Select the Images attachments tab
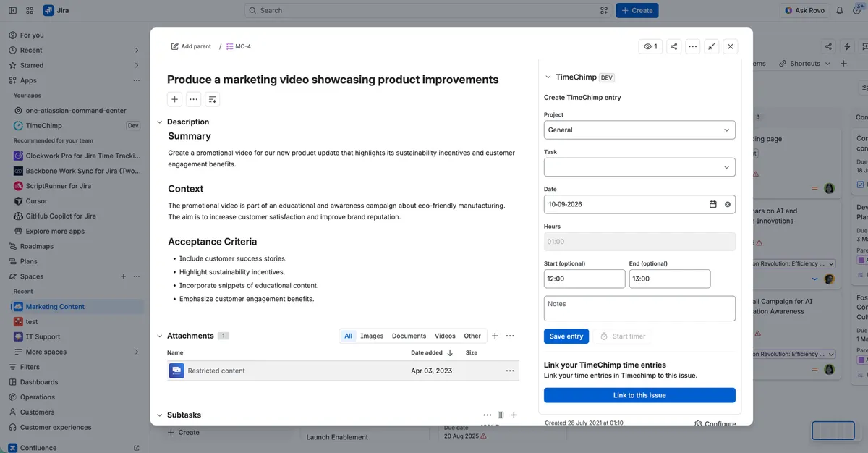Viewport: 868px width, 453px height. [x=372, y=336]
